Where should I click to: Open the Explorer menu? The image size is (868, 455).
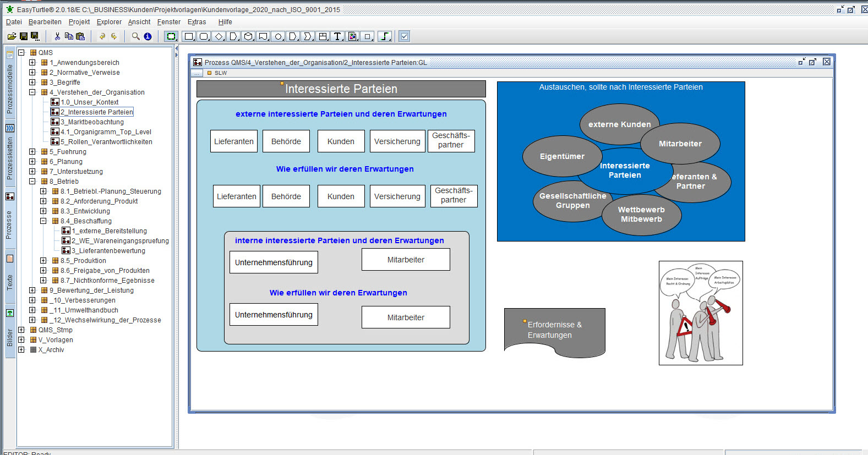pos(109,22)
